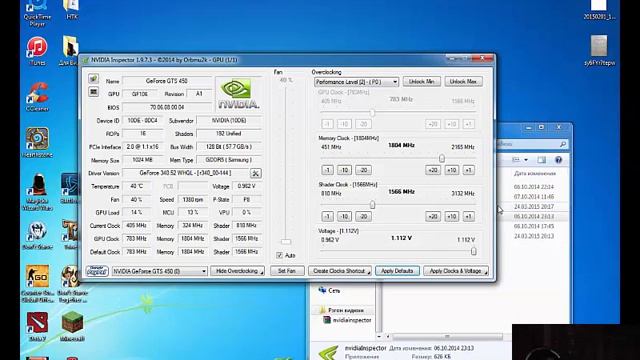
Task: Click Shader Clock -10 button
Action: [344, 216]
